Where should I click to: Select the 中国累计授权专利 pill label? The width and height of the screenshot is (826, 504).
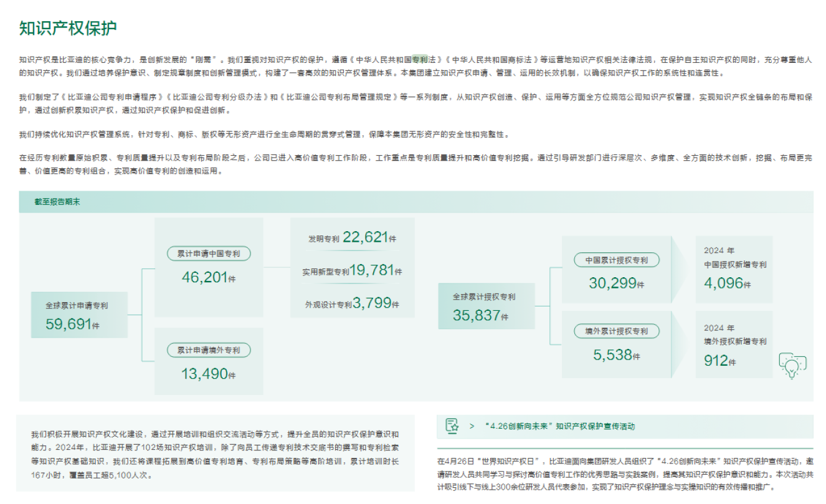coord(617,260)
